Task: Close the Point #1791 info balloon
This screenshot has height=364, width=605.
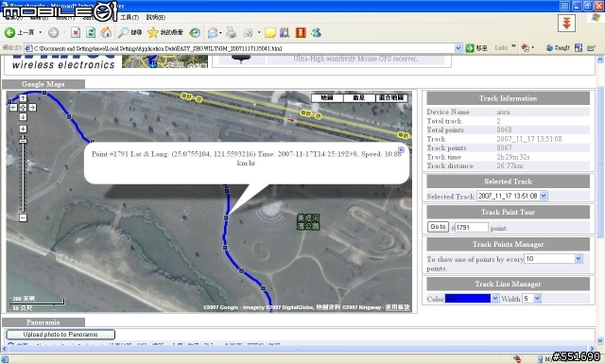Action: (x=401, y=149)
